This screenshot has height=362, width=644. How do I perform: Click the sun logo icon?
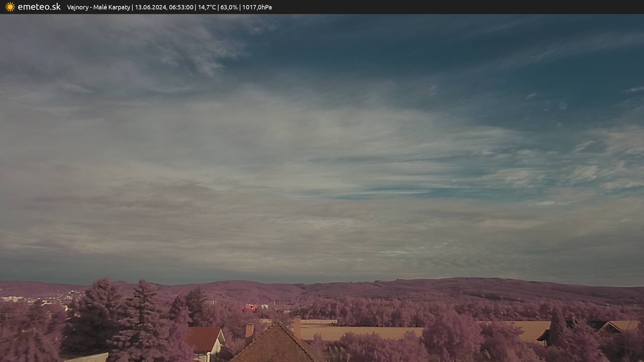[10, 7]
